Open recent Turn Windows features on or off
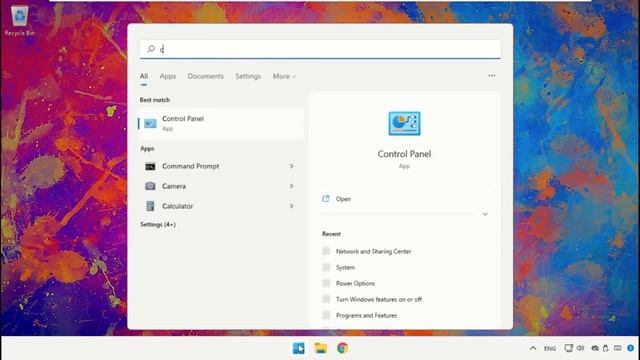This screenshot has height=360, width=640. click(x=378, y=299)
